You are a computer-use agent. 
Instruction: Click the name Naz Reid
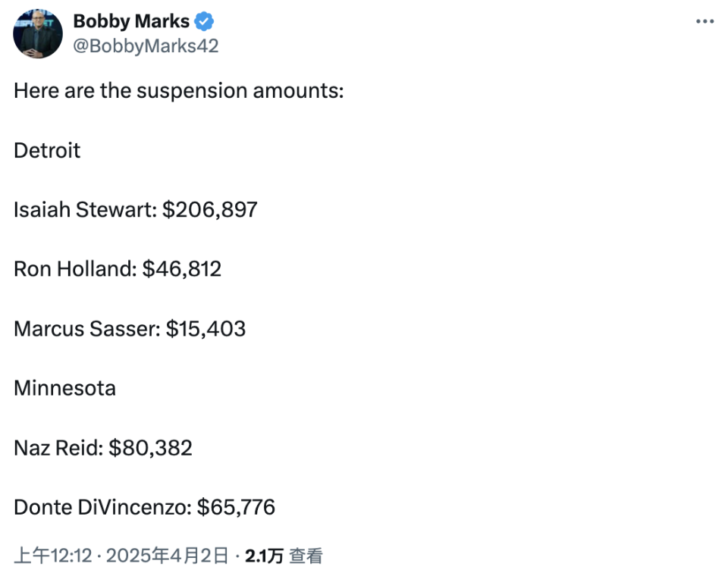pos(56,447)
